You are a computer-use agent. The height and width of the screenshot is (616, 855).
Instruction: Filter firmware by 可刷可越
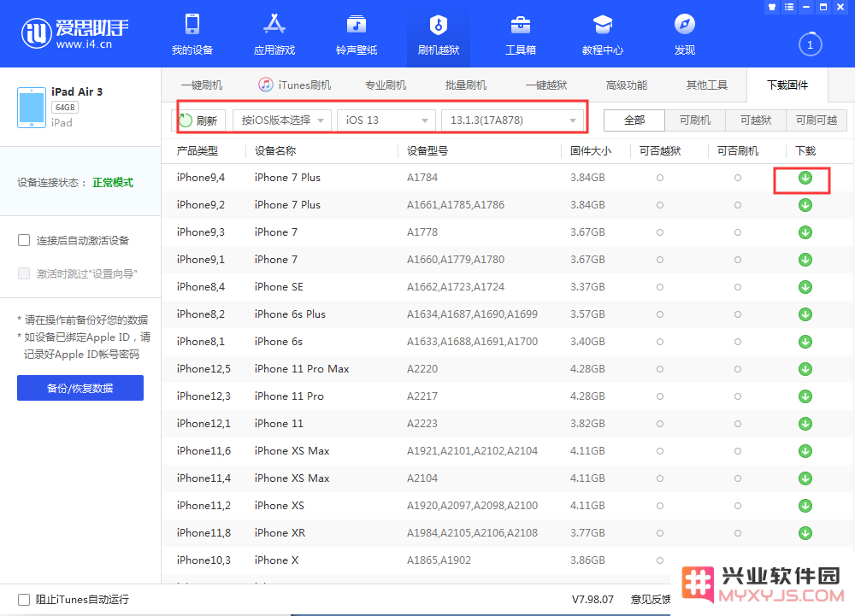(x=817, y=120)
